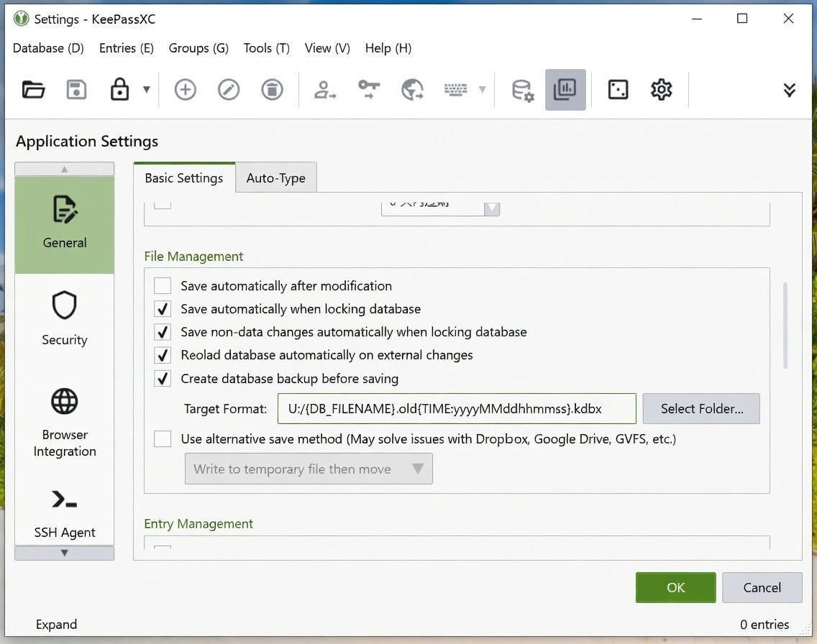This screenshot has width=817, height=644.
Task: Click the settings panel vertical scrollbar
Action: [x=785, y=326]
